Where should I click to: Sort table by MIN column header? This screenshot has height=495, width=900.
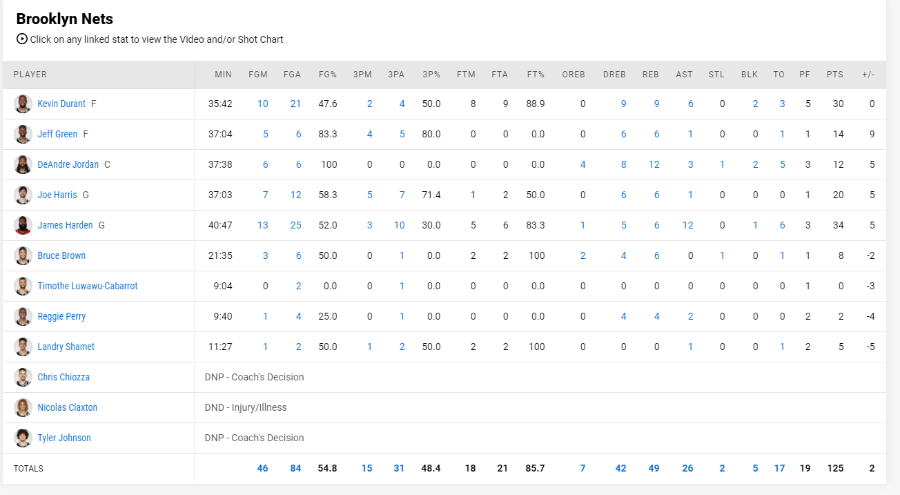tap(223, 75)
